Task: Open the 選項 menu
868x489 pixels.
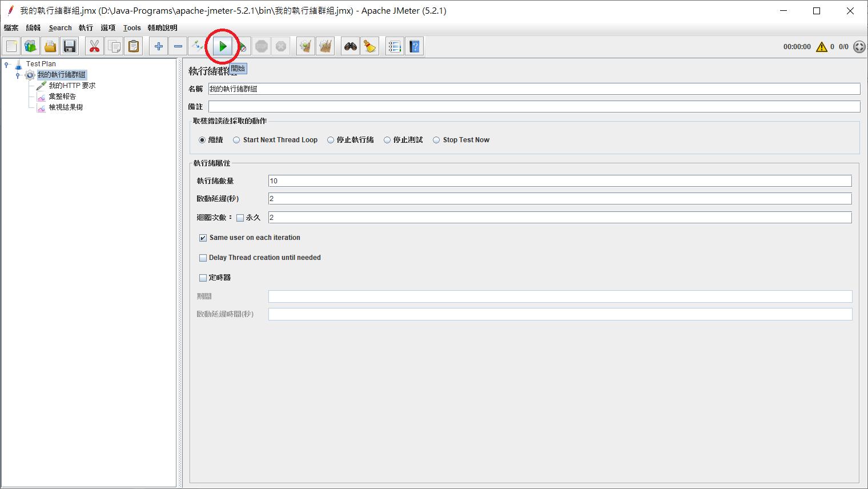Action: coord(108,27)
